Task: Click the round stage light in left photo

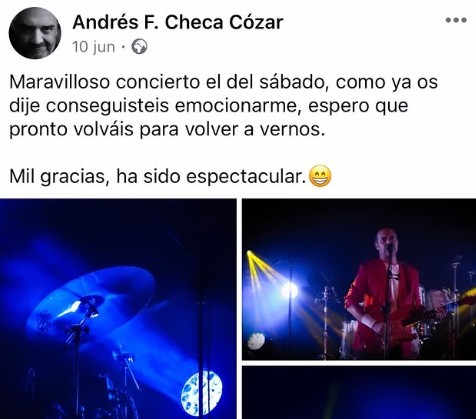Action: click(202, 388)
